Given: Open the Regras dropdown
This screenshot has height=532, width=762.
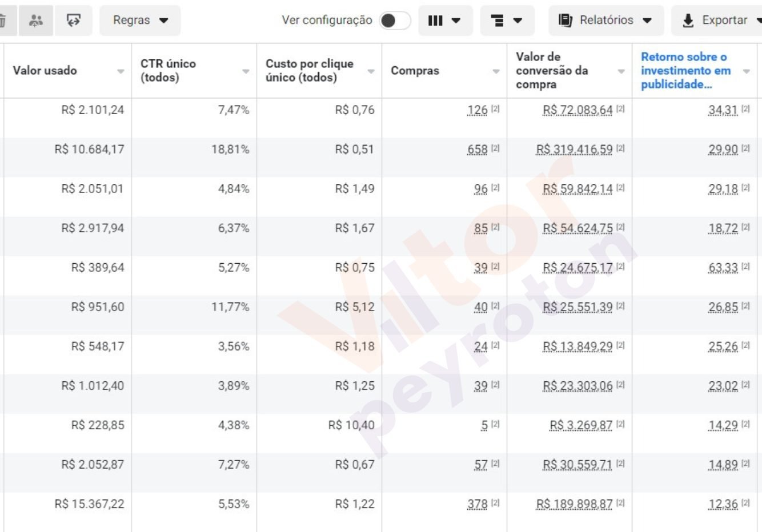Looking at the screenshot, I should pos(140,21).
